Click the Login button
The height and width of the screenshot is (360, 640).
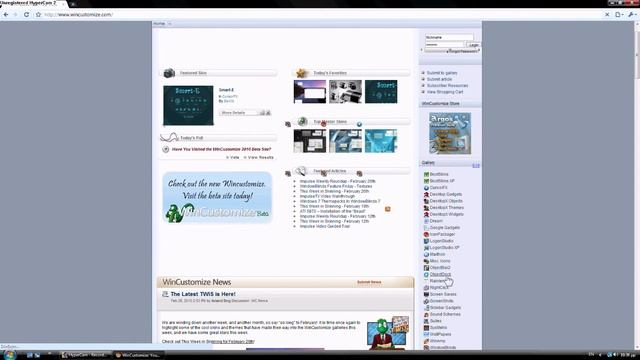(473, 44)
